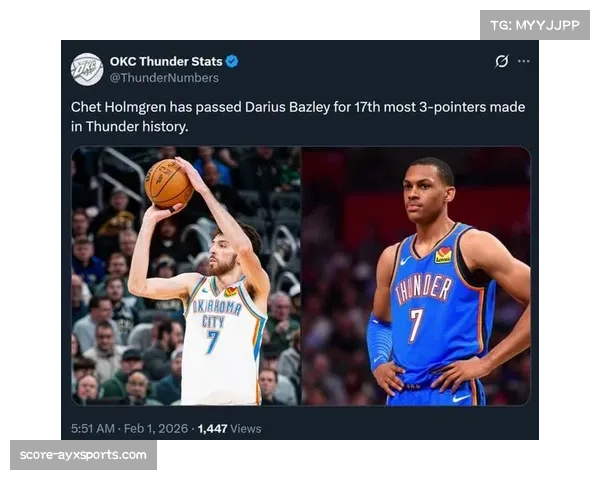Screen dimensions: 600x480
Task: Open the OKC Thunder Stats account name
Action: (x=166, y=61)
